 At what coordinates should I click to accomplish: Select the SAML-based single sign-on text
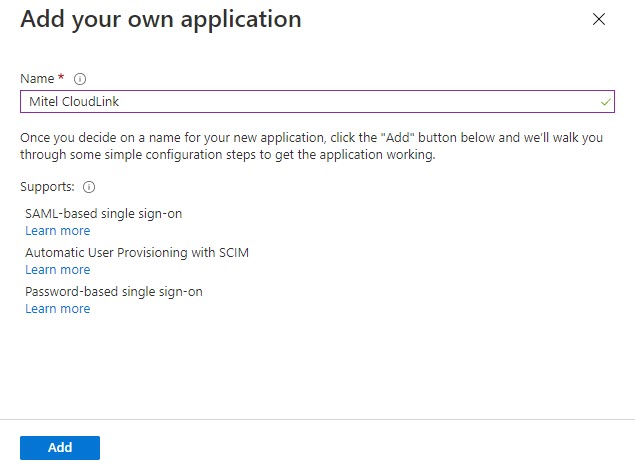[104, 213]
